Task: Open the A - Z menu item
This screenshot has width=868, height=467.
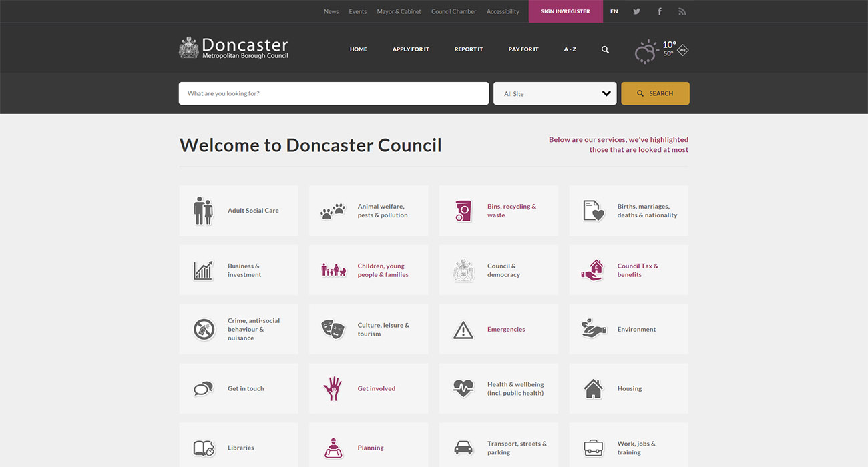Action: point(570,49)
